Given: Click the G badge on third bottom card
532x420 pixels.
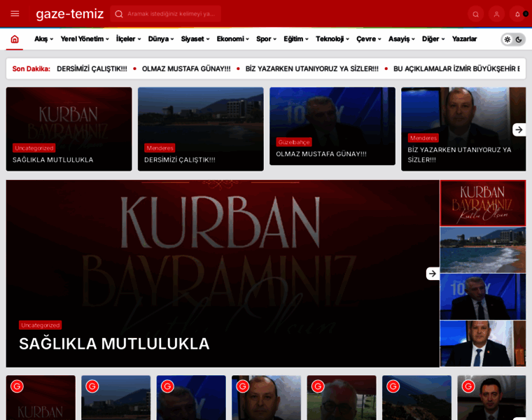Looking at the screenshot, I should (x=167, y=386).
